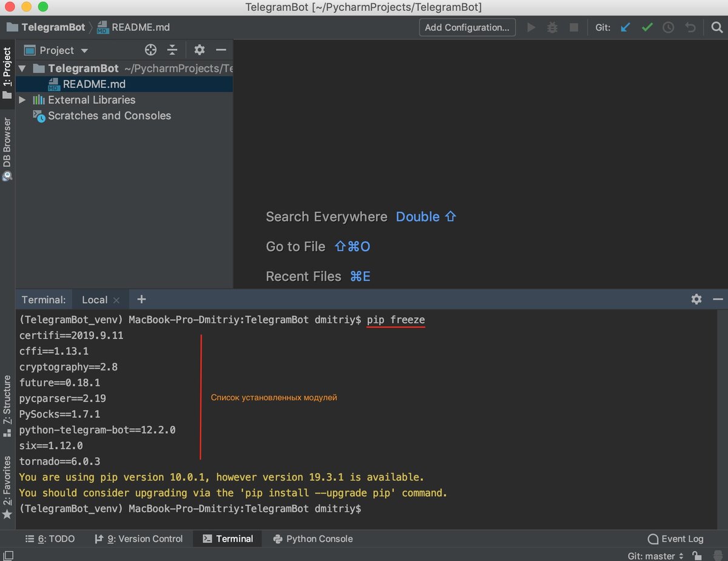Open Project panel gear settings

(x=199, y=50)
